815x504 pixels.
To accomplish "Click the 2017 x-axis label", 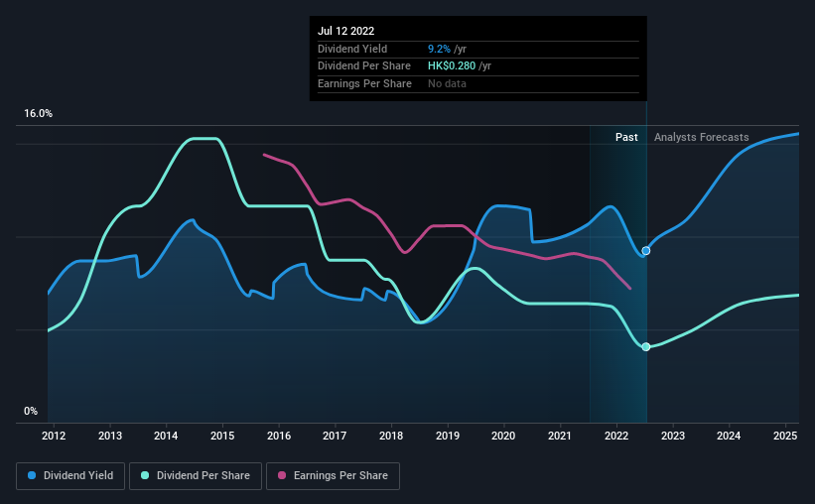I will click(x=335, y=436).
